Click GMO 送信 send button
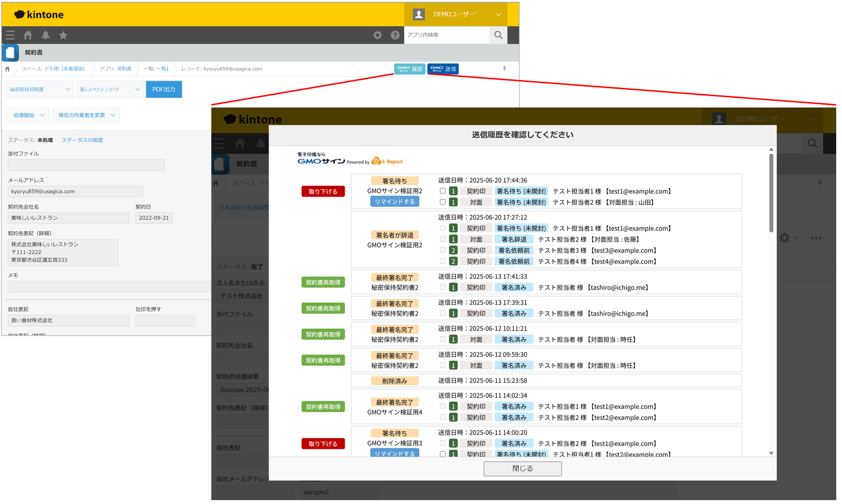Image resolution: width=842 pixels, height=504 pixels. [443, 69]
